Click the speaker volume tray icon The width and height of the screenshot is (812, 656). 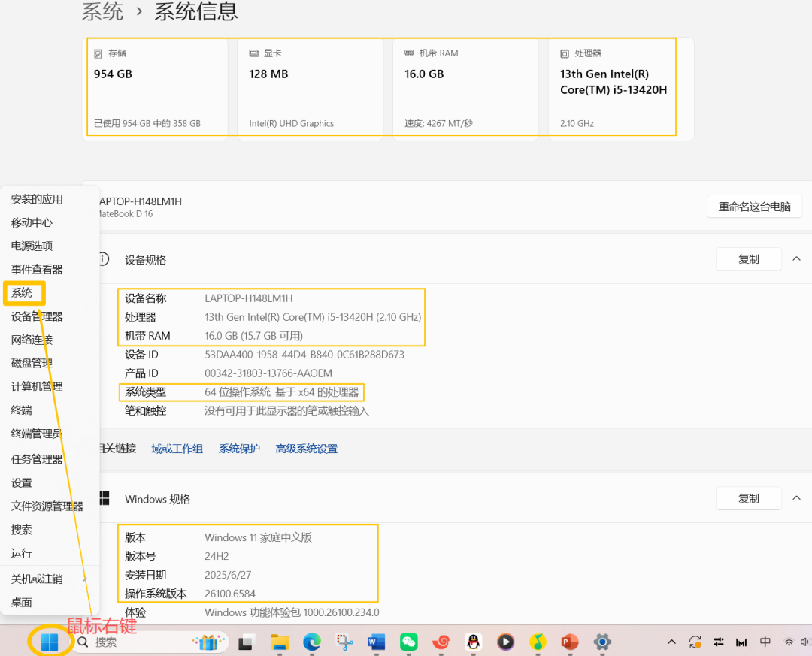click(805, 642)
